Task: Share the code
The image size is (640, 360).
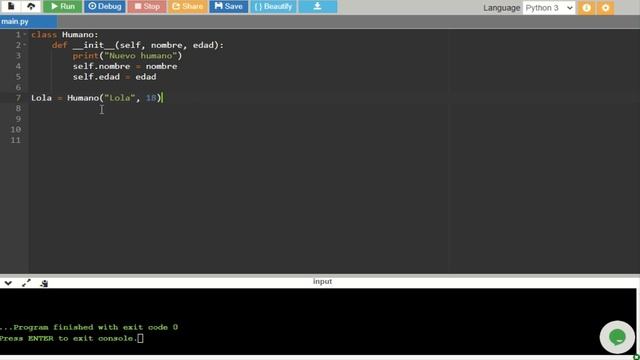Action: tap(188, 7)
